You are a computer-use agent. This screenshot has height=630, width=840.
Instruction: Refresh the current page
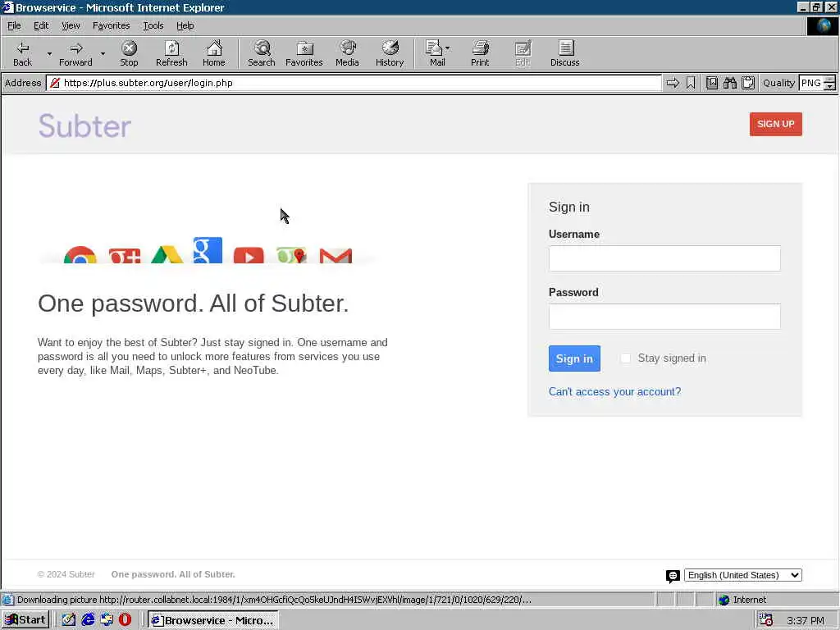coord(171,53)
